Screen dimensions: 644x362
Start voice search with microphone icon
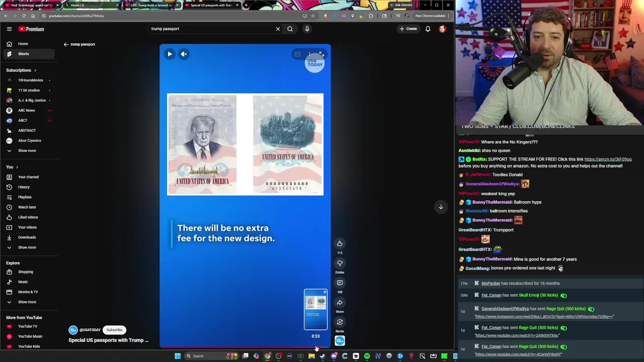click(x=307, y=29)
